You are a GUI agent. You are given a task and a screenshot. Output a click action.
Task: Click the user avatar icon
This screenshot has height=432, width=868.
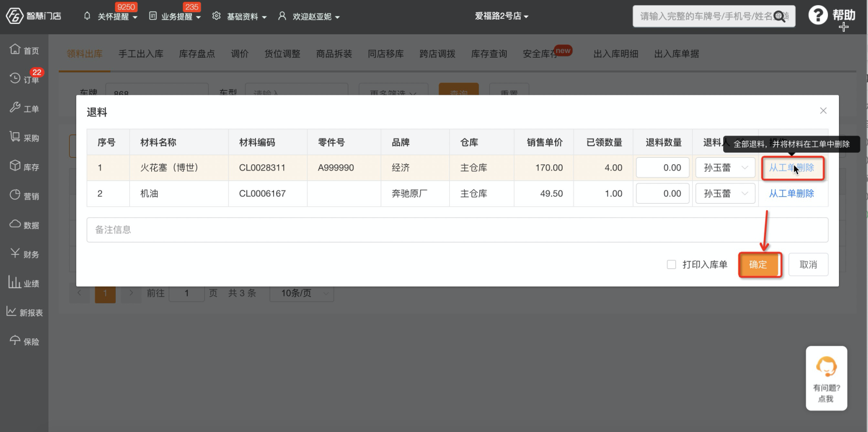[282, 16]
